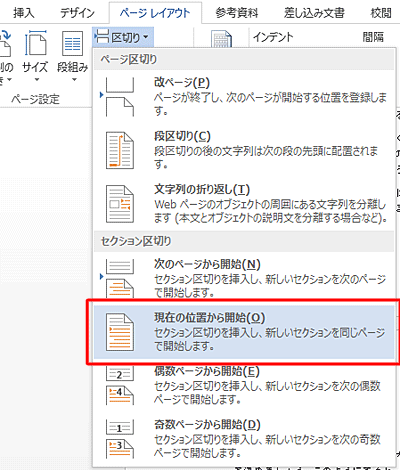Click the 偶数ページから開始 icon
Image resolution: width=400 pixels, height=470 pixels.
[x=120, y=385]
